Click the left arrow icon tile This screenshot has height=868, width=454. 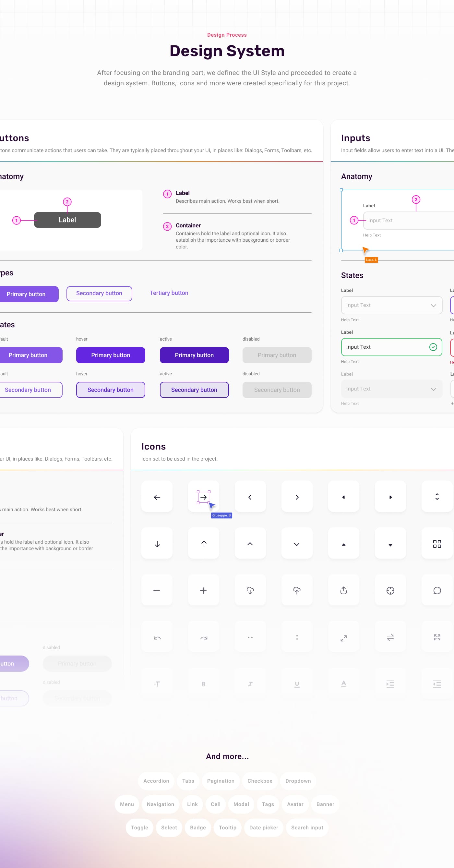coord(157,497)
